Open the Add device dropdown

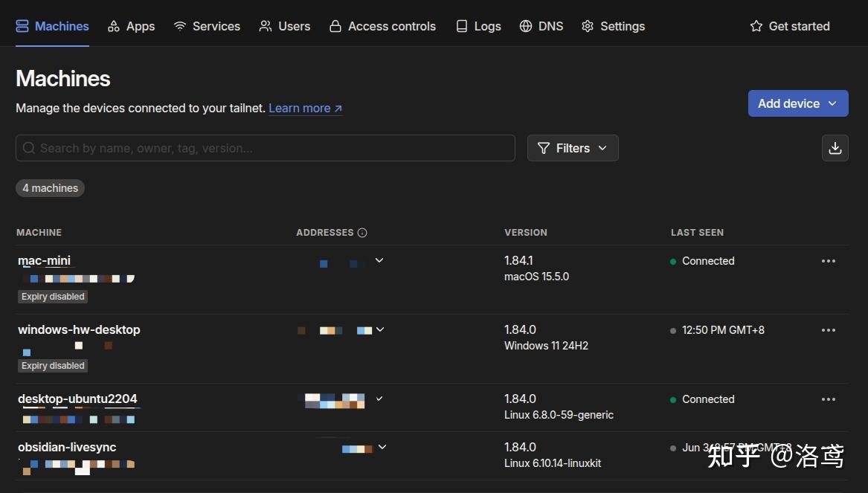pos(797,103)
